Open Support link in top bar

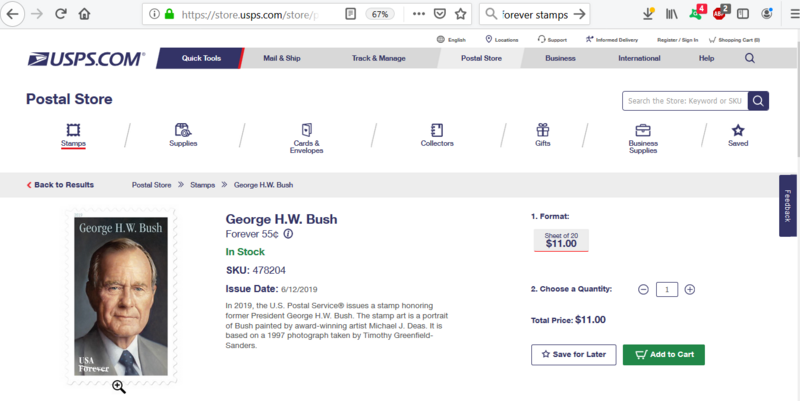tap(552, 40)
